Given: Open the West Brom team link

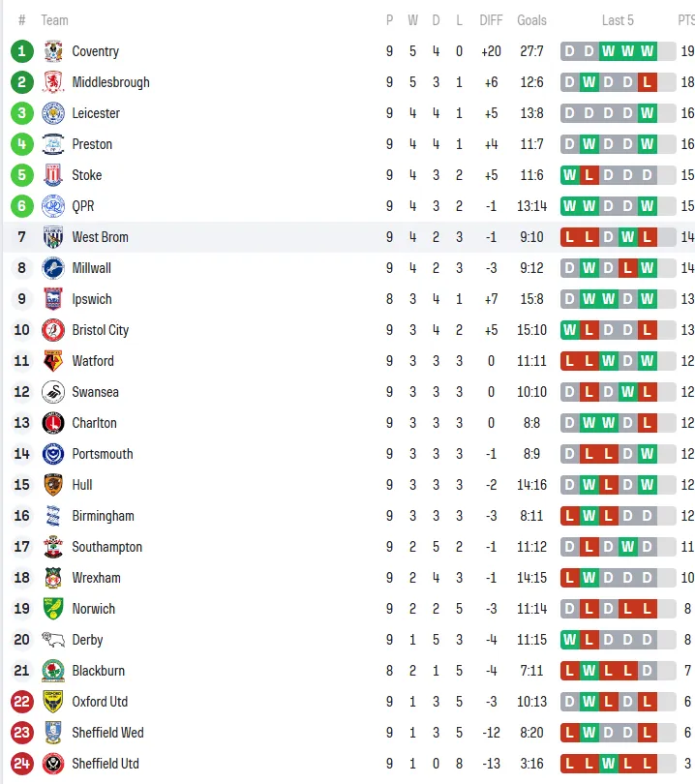Looking at the screenshot, I should (100, 237).
